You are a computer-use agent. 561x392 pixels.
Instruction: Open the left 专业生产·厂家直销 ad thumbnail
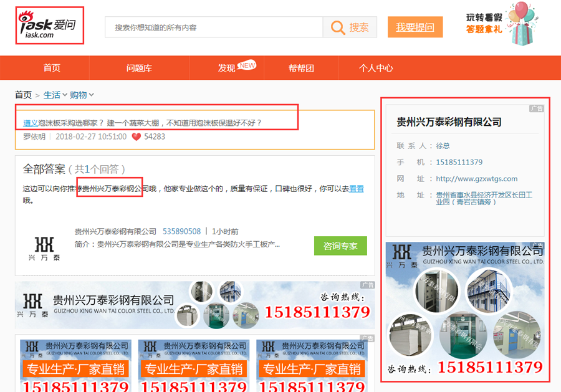[x=76, y=366]
